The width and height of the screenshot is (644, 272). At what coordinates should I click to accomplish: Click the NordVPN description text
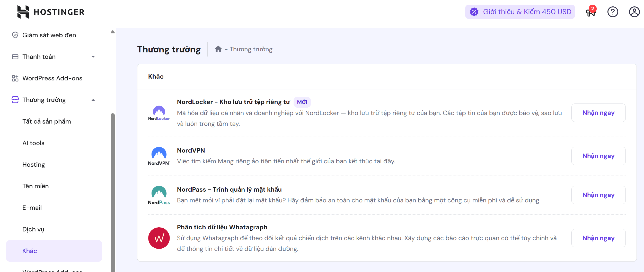tap(286, 161)
